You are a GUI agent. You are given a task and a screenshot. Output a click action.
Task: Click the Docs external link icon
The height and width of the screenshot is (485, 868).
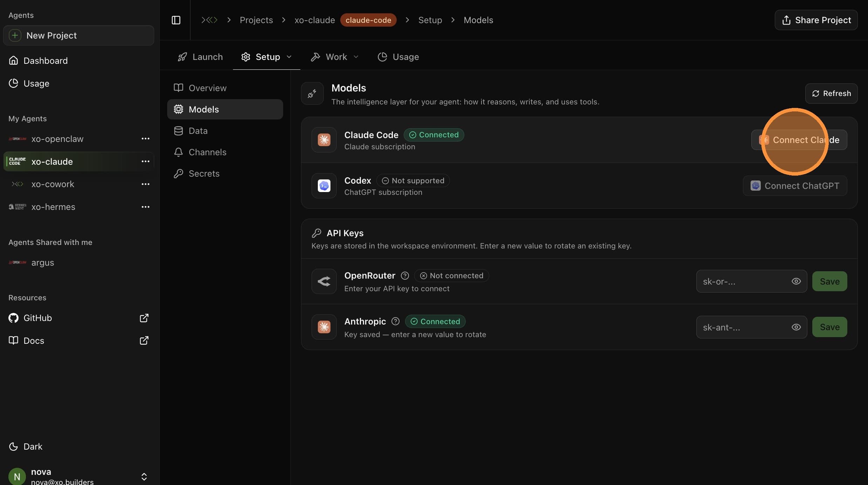tap(144, 340)
